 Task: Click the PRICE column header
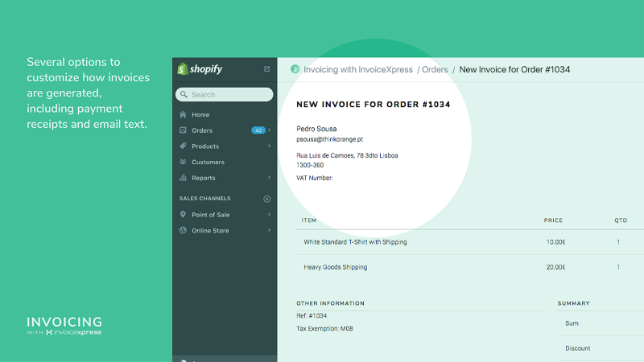(553, 220)
